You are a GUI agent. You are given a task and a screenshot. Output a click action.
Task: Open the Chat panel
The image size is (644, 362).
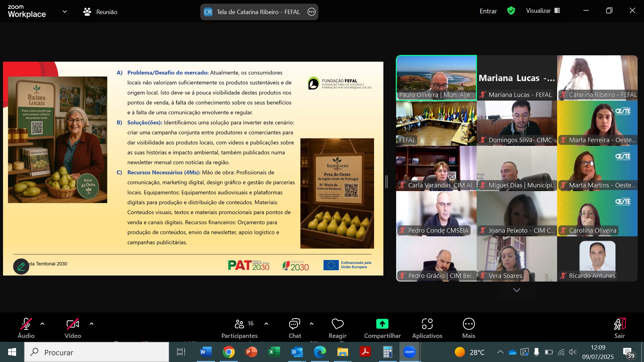(294, 328)
